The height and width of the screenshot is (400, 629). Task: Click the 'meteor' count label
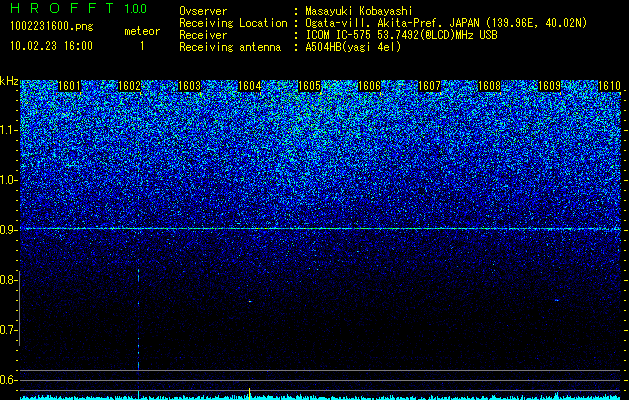(x=142, y=31)
